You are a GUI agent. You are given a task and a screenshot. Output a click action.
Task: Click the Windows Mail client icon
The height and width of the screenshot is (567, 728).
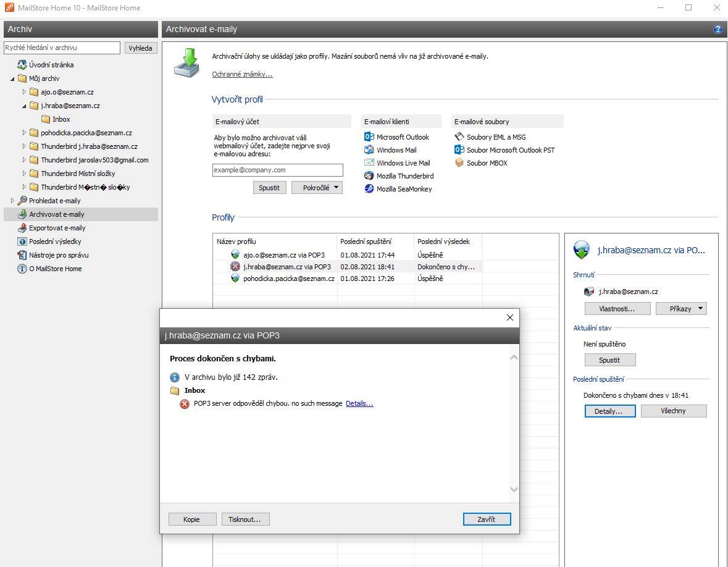(x=369, y=149)
